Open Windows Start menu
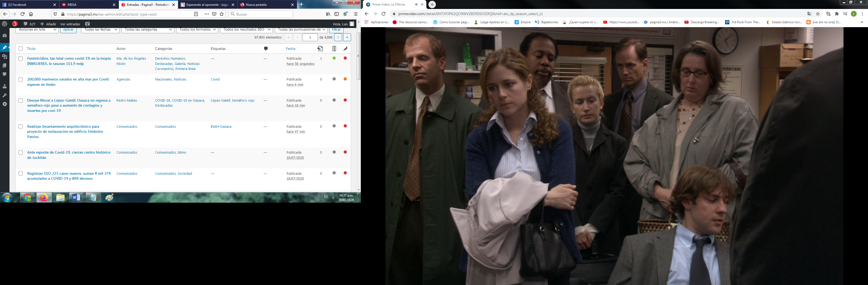This screenshot has height=285, width=868. click(x=7, y=197)
